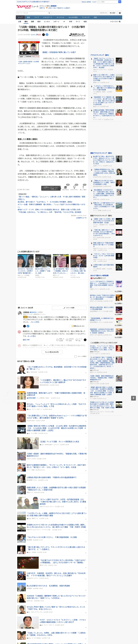Play video thumbnail of dynamic ranking item 1
The height and width of the screenshot is (644, 138).
coord(119,221)
